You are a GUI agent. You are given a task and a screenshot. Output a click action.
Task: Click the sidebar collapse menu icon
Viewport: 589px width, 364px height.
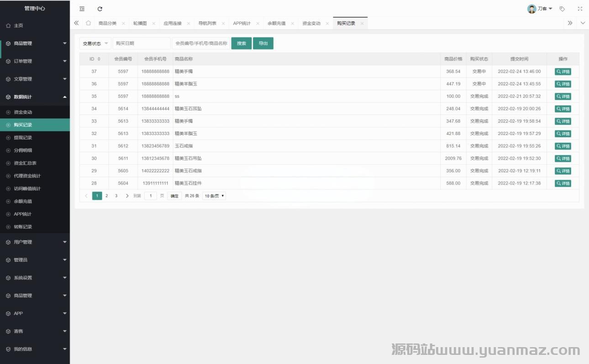click(82, 9)
